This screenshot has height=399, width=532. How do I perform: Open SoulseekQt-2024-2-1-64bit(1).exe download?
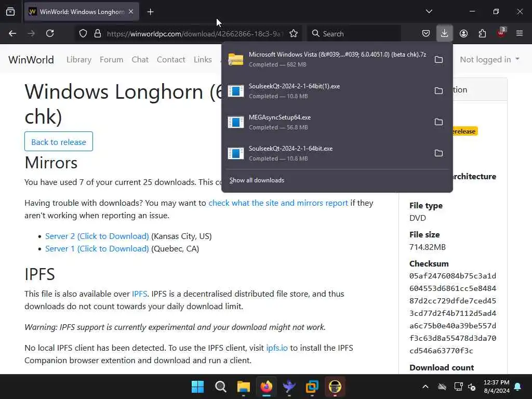[x=327, y=90]
